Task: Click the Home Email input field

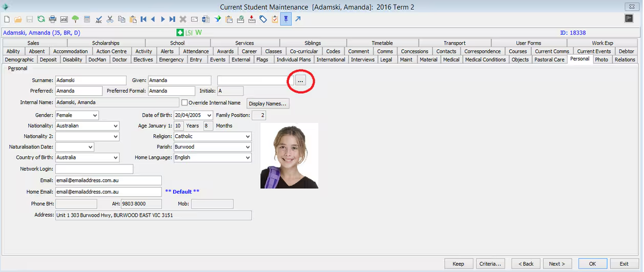Action: click(x=109, y=192)
